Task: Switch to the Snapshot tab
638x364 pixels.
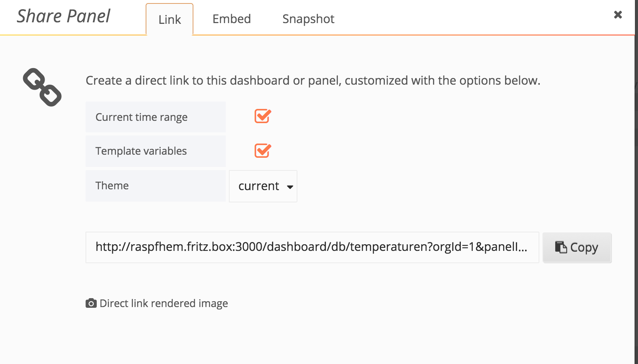Action: pyautogui.click(x=308, y=19)
